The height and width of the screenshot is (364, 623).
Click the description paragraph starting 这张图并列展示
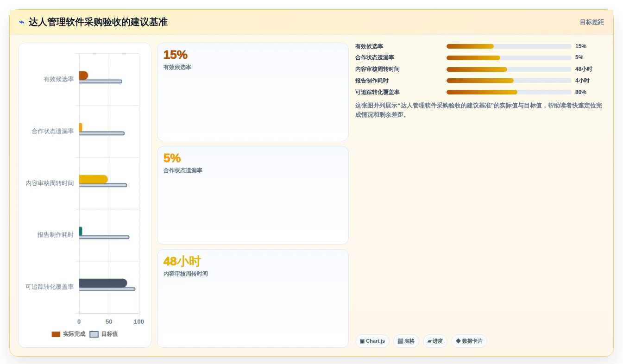click(x=479, y=110)
